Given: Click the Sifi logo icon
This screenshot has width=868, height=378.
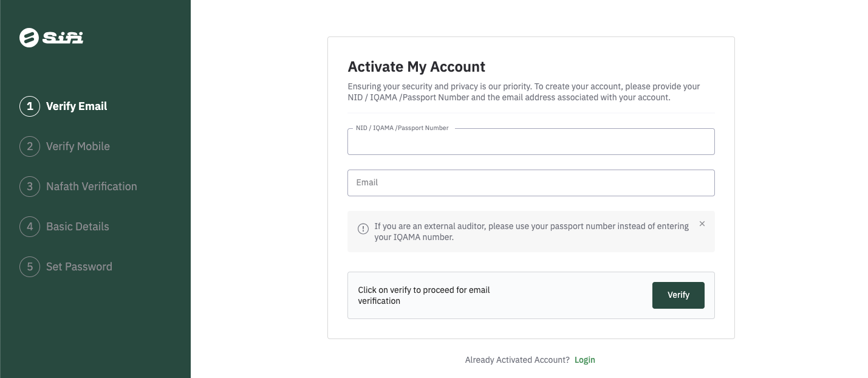Looking at the screenshot, I should (29, 38).
